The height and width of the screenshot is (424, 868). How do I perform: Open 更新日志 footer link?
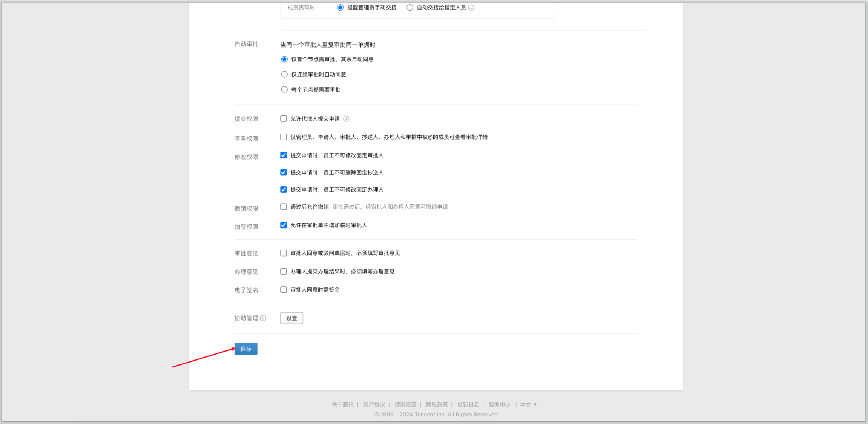(x=468, y=404)
